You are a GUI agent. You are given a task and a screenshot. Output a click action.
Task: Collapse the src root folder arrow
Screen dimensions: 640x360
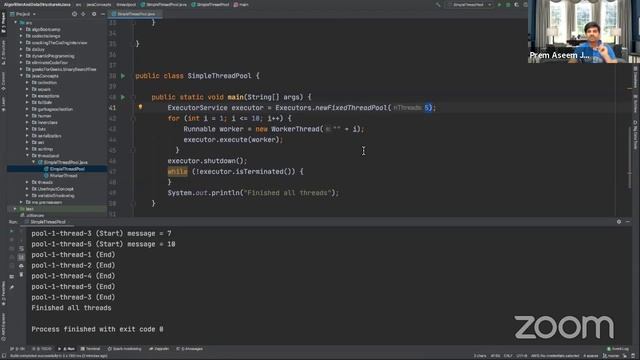[16, 23]
